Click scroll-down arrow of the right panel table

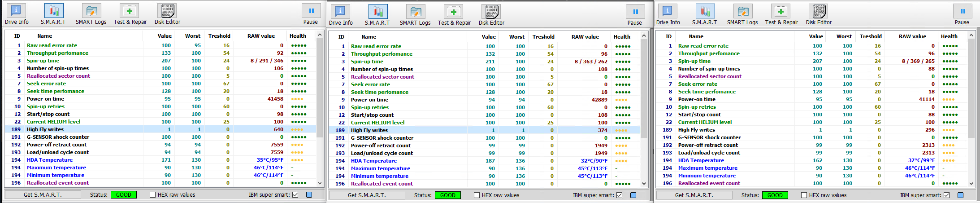click(x=971, y=183)
